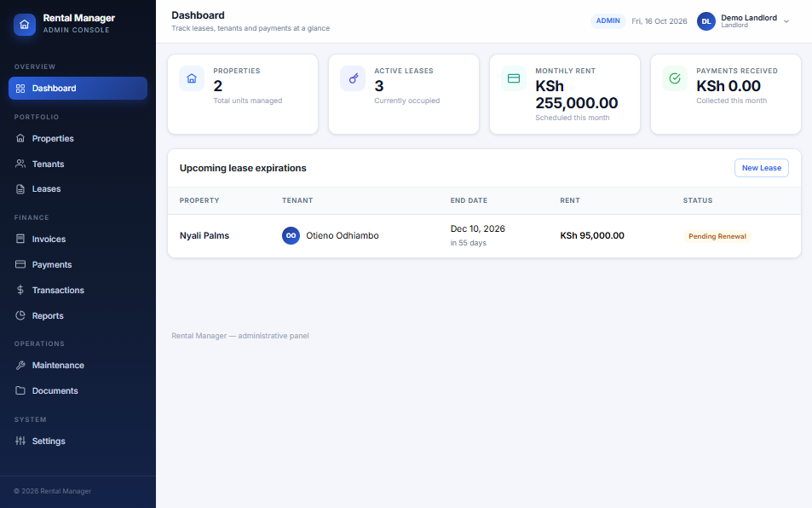Click the Maintenance wrench icon in sidebar
Screen dimensions: 812x508
tap(20, 365)
